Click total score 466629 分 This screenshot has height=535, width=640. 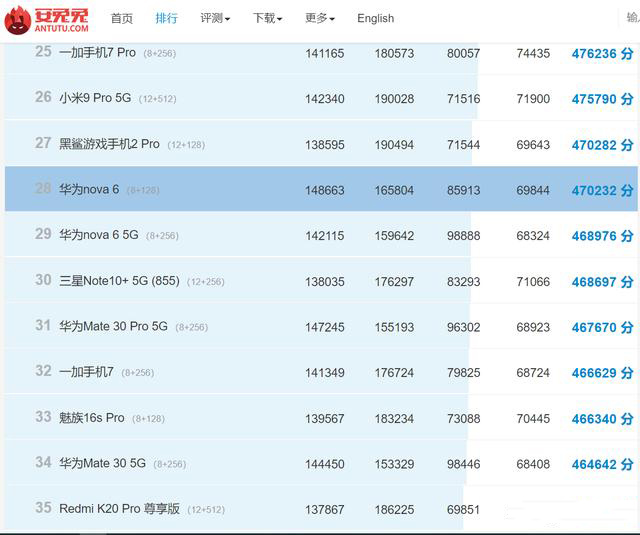pos(602,373)
